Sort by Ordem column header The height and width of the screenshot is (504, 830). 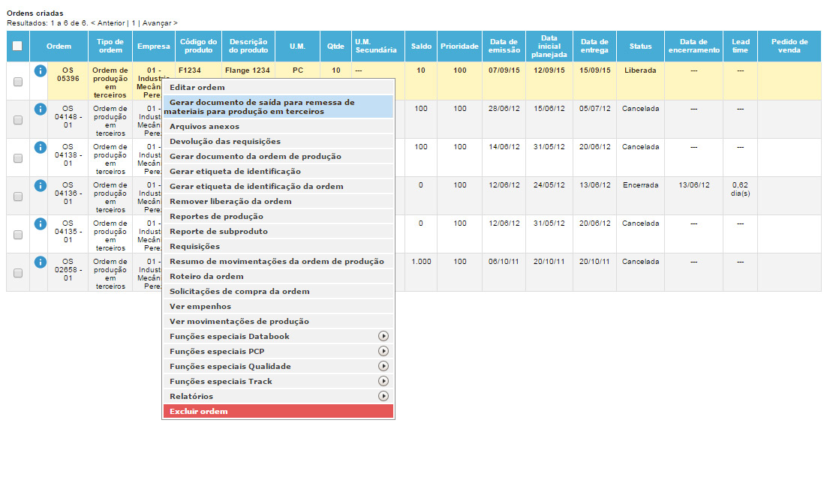coord(59,46)
